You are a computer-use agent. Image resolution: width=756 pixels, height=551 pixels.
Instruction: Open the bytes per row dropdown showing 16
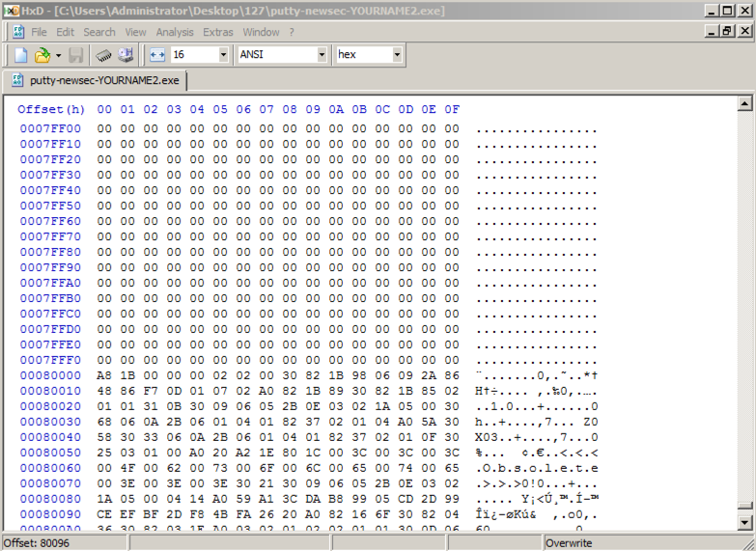(x=223, y=54)
